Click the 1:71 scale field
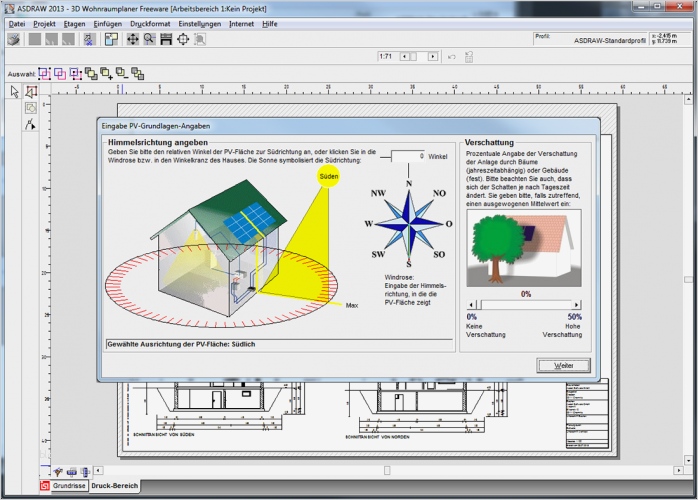The image size is (698, 500). point(384,57)
